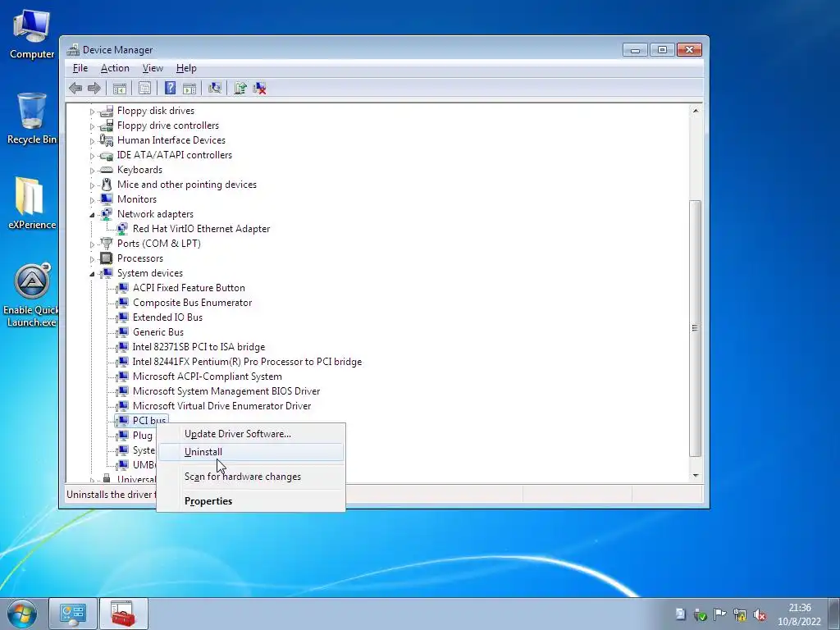Select the Red Hat VirtIO Ethernet Adapter icon
This screenshot has width=840, height=630.
pyautogui.click(x=122, y=229)
